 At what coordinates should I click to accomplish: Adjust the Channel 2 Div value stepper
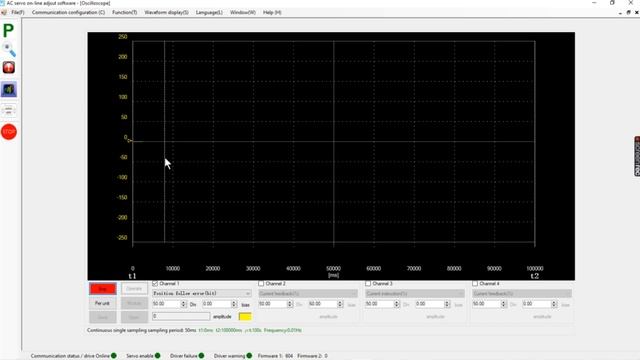tap(290, 304)
